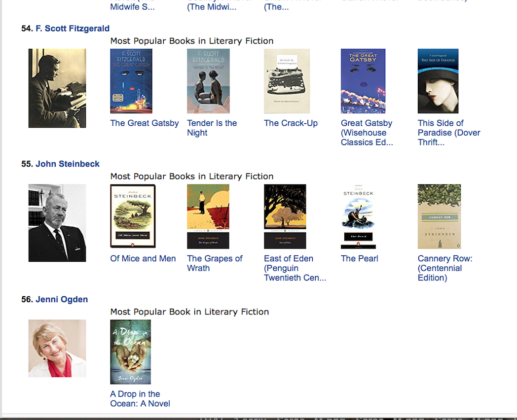Click F. Scott Fitzgerald's portrait photo
The image size is (517, 420).
click(57, 88)
